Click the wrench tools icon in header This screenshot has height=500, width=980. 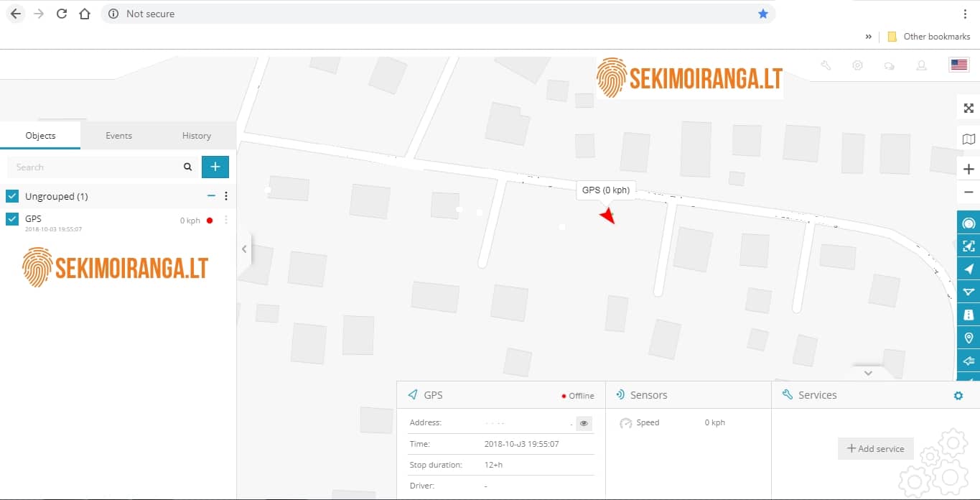(x=826, y=65)
